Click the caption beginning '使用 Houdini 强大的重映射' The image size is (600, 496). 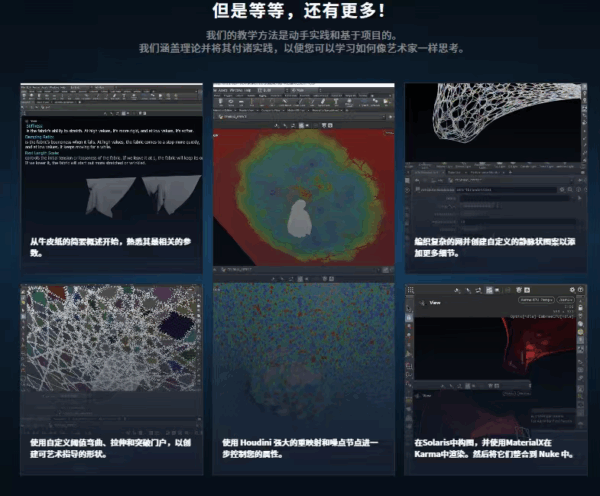(300, 448)
